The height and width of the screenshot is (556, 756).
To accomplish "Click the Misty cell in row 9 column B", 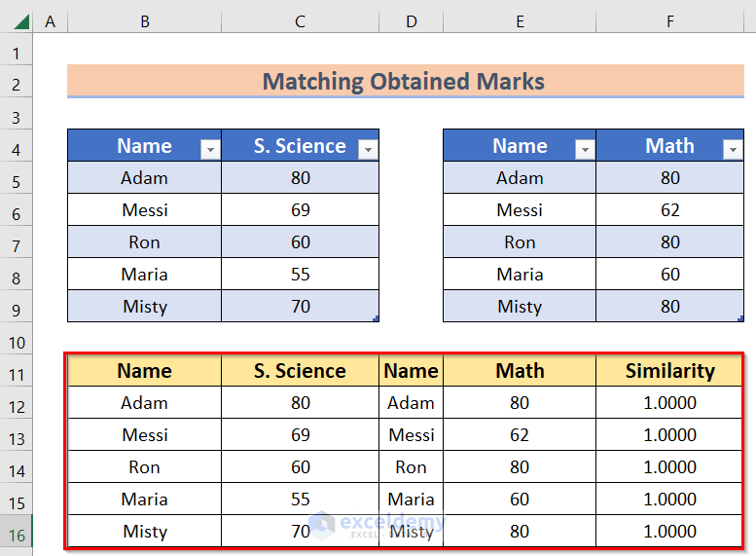I will click(x=145, y=307).
